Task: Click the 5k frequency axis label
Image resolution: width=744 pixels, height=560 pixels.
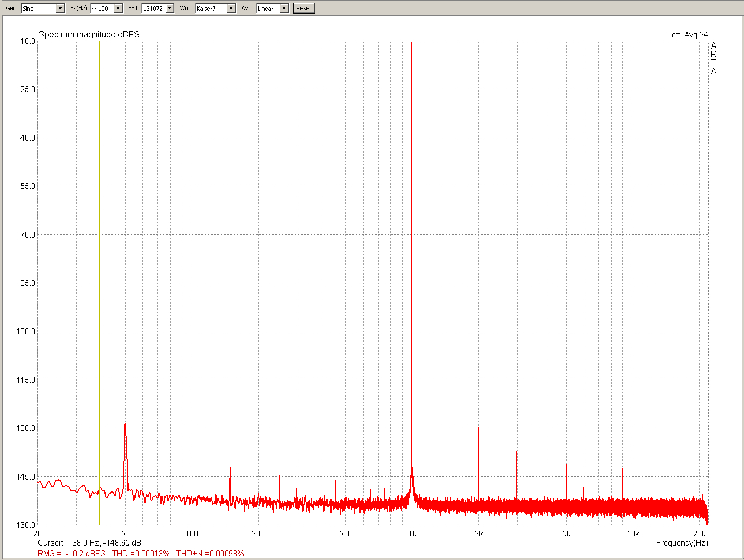Action: pyautogui.click(x=566, y=534)
